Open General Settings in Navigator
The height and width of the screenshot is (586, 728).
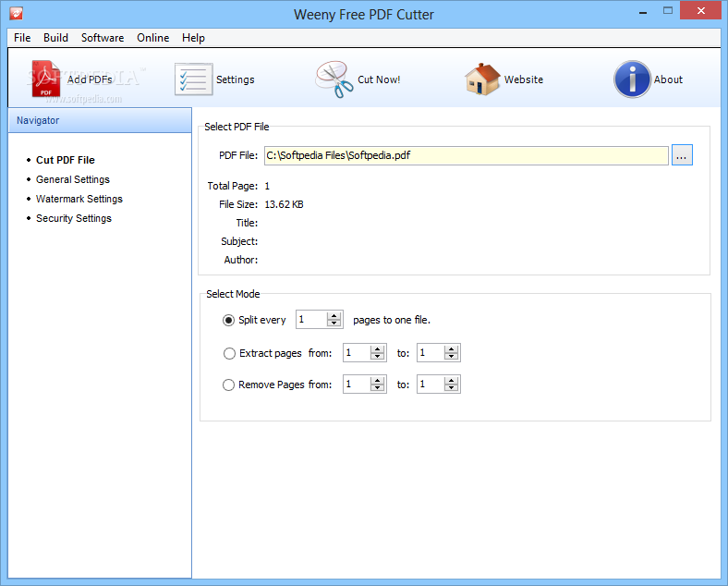73,179
